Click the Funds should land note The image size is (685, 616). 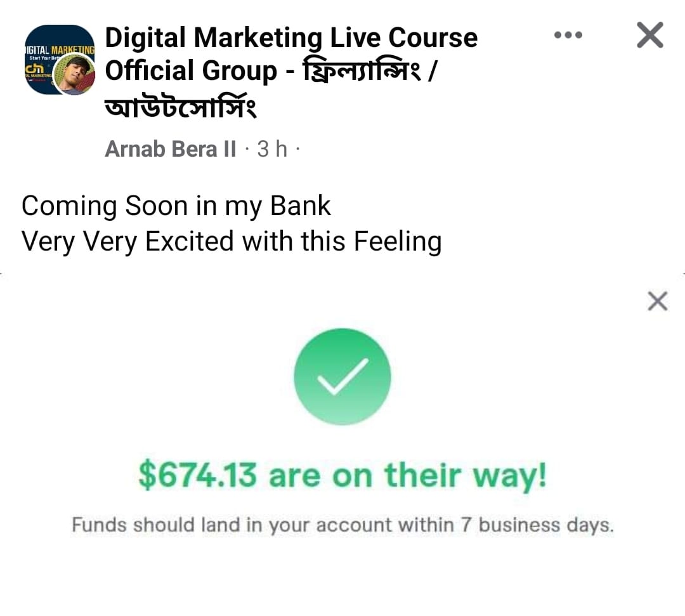tap(342, 525)
